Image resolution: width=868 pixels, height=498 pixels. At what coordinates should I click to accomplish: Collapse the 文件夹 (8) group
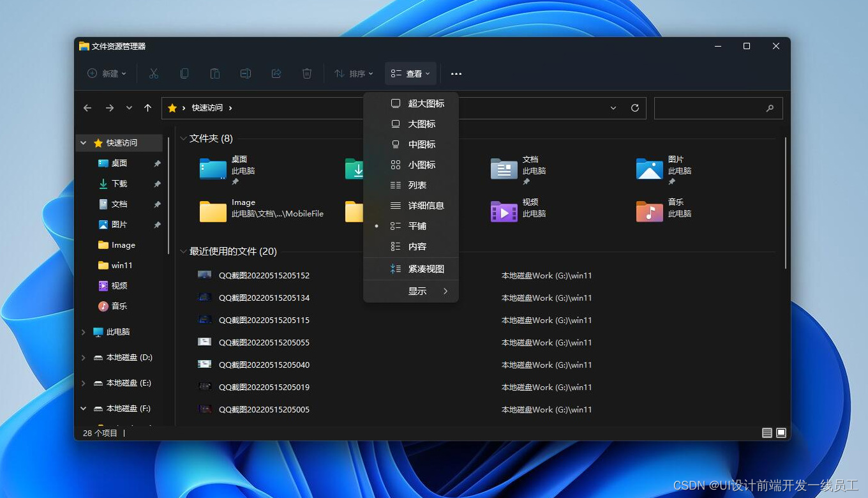[183, 139]
